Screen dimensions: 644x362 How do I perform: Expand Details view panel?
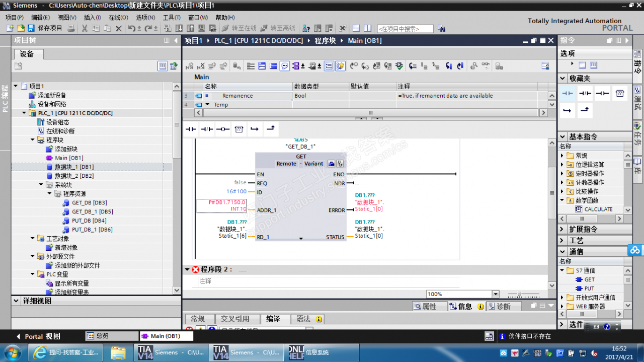click(17, 301)
